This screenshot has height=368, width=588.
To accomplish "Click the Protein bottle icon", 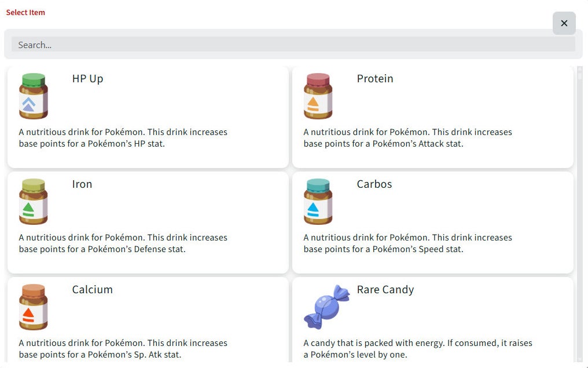I will click(318, 96).
